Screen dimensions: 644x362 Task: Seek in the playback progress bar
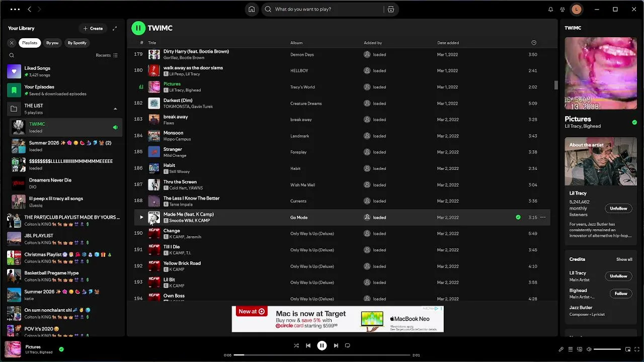point(322,355)
